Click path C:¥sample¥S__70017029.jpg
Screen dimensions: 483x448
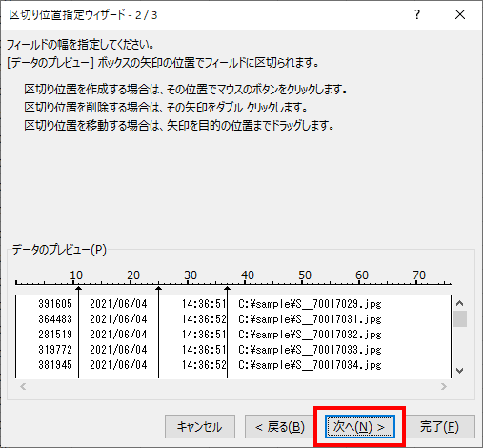[x=310, y=304]
